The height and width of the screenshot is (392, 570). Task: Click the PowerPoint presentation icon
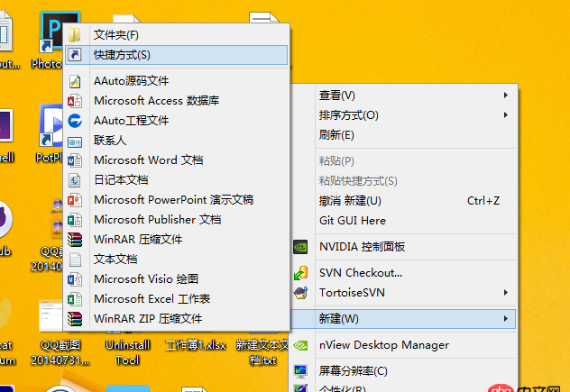coord(75,200)
